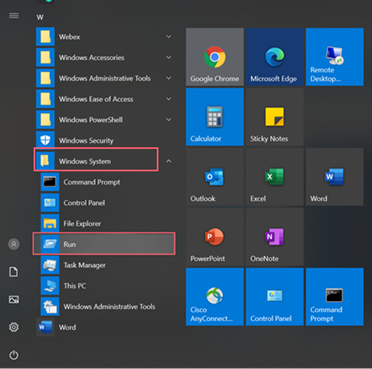Launch the PowerPoint tile

coord(215,237)
